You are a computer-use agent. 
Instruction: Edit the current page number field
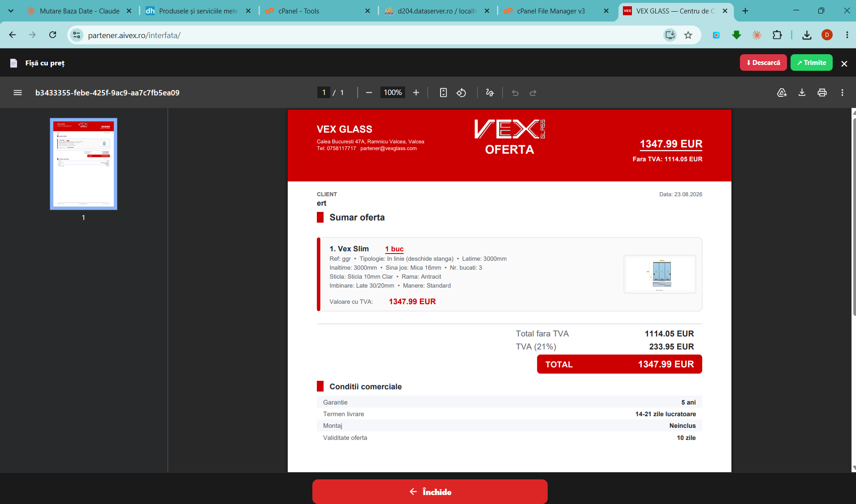pyautogui.click(x=324, y=93)
